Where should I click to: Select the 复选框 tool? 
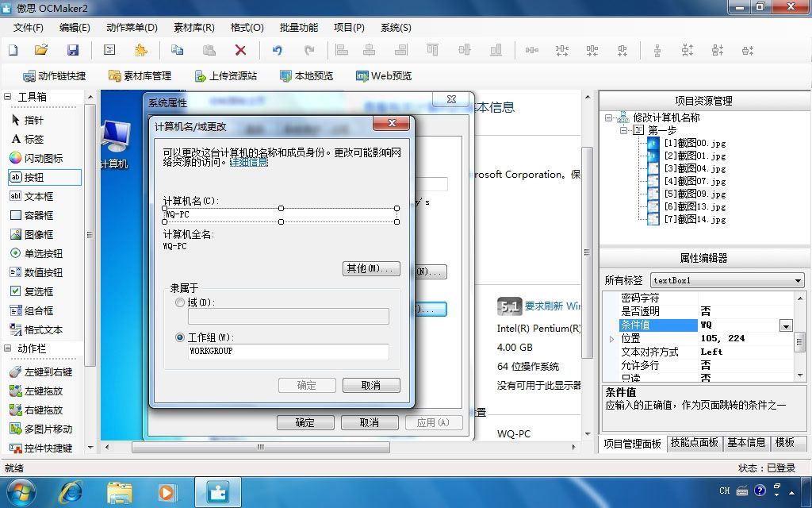(32, 291)
